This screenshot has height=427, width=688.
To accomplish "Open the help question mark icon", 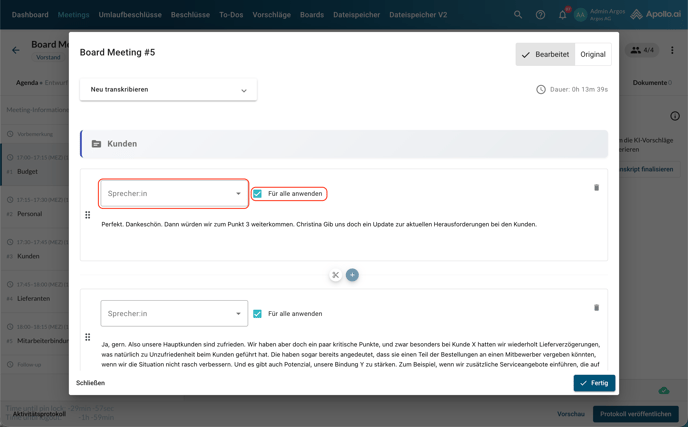I will (x=540, y=15).
